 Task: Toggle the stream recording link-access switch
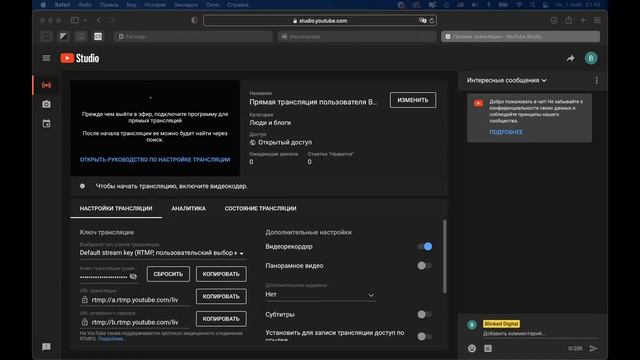tap(424, 336)
